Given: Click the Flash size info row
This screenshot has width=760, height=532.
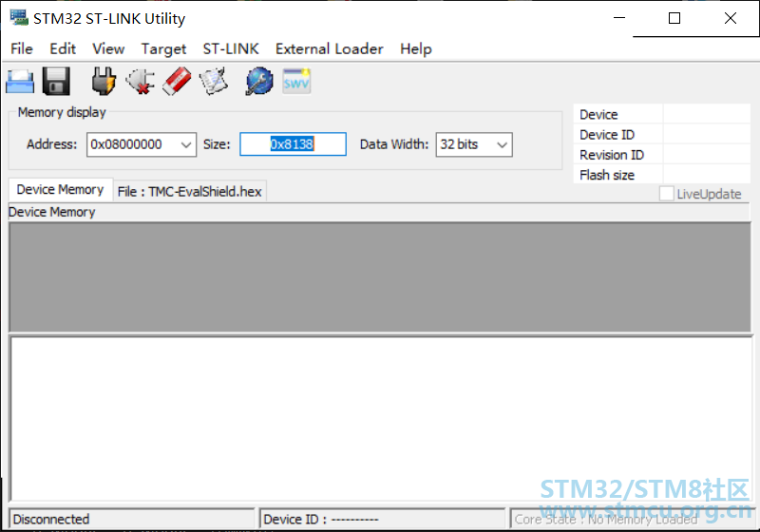Looking at the screenshot, I should click(662, 175).
